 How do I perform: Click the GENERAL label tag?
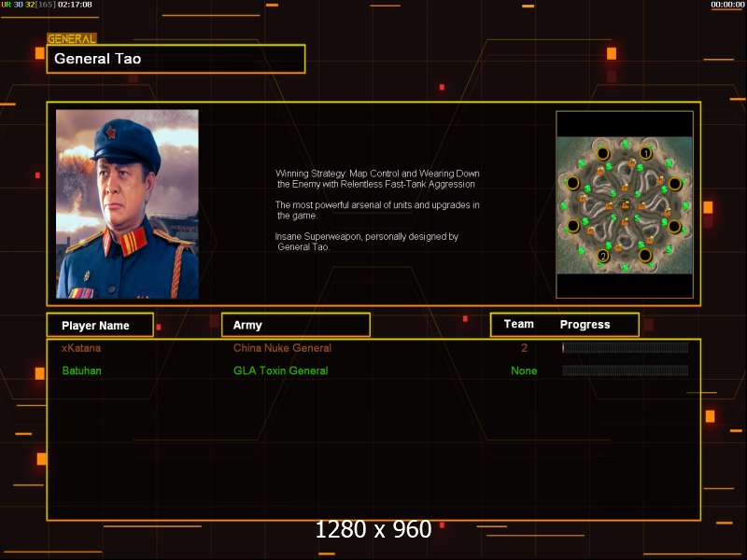tap(72, 39)
